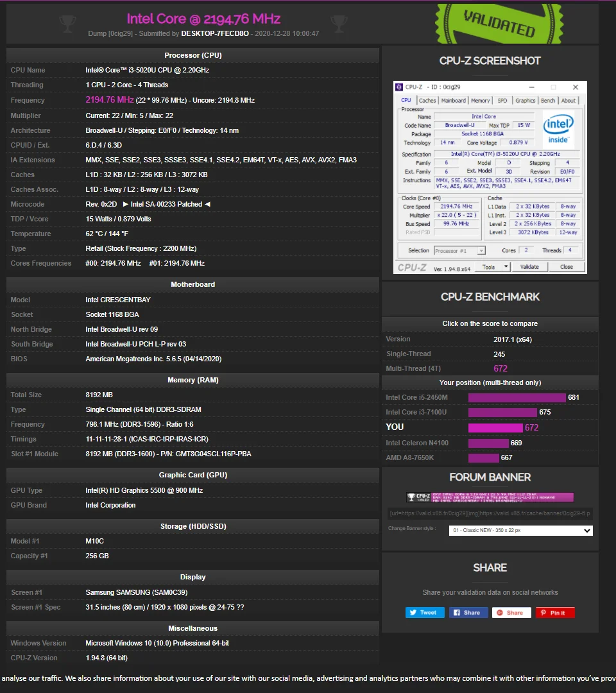The width and height of the screenshot is (616, 693).
Task: Click the CPU Name value i3-5020U
Action: tap(147, 71)
